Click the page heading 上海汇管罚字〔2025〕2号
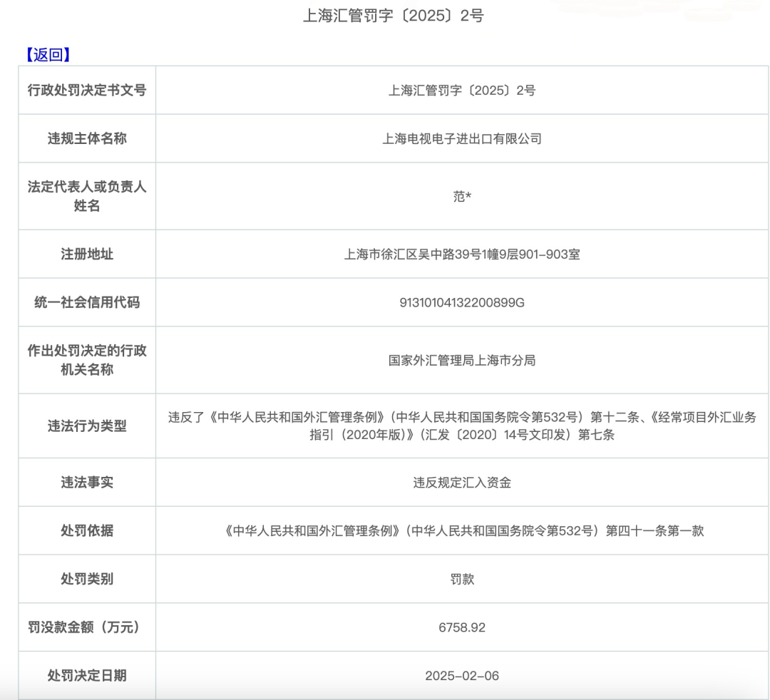Image resolution: width=770 pixels, height=700 pixels. (x=394, y=16)
